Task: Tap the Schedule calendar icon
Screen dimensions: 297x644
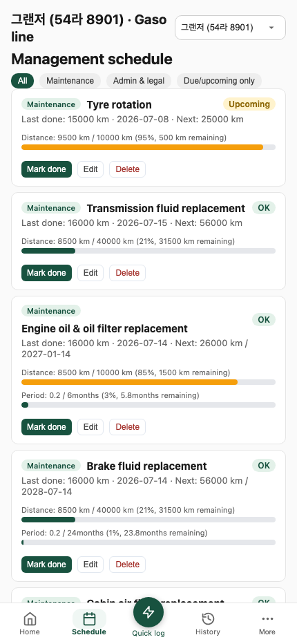Action: pos(89,618)
